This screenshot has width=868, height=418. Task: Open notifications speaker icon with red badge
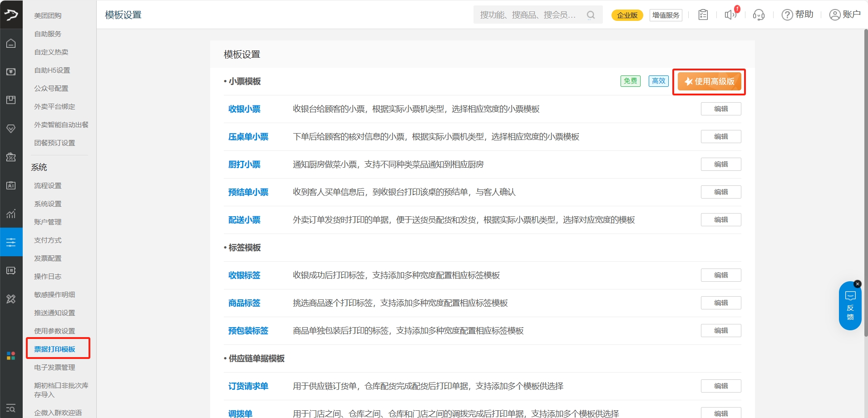pyautogui.click(x=730, y=15)
